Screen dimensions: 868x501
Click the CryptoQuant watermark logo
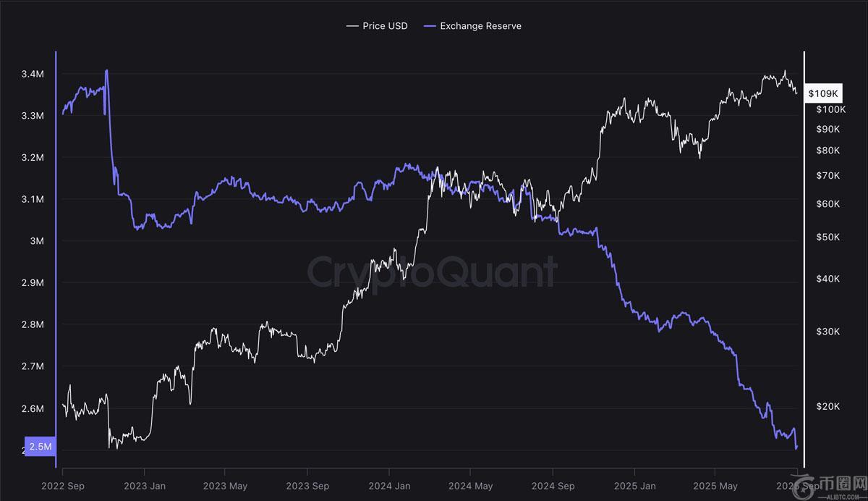[433, 272]
